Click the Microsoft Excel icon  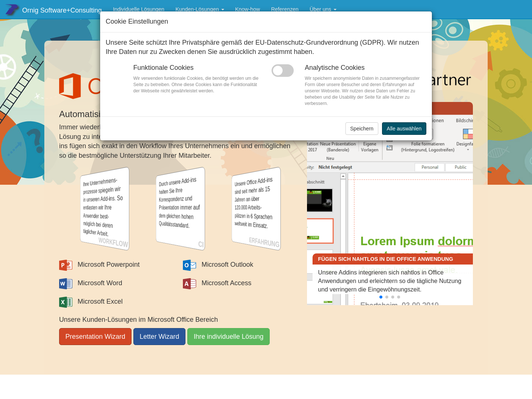(66, 302)
